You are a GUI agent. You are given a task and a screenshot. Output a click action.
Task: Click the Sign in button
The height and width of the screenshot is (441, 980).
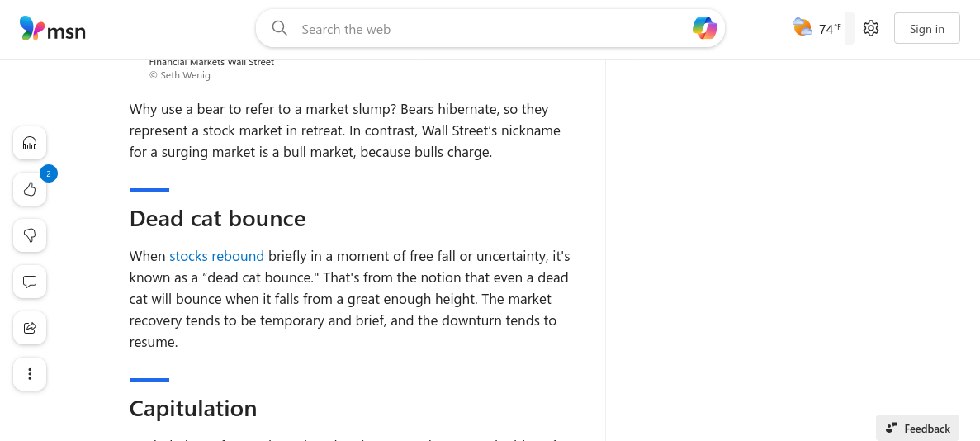927,28
